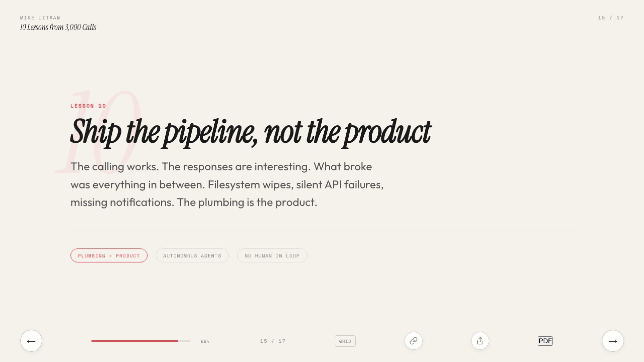644x362 pixels.
Task: Click the large faded 10 numeral
Action: 97,131
